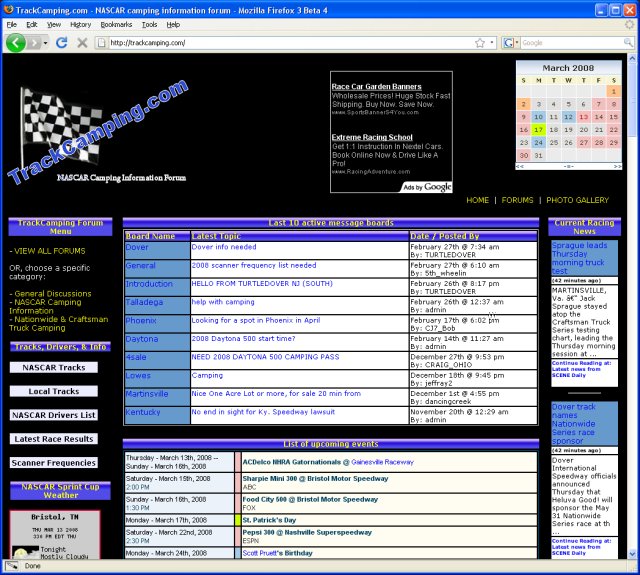Open Nationwide & Craftsman Truck Camping category
The height and width of the screenshot is (575, 640).
point(59,324)
